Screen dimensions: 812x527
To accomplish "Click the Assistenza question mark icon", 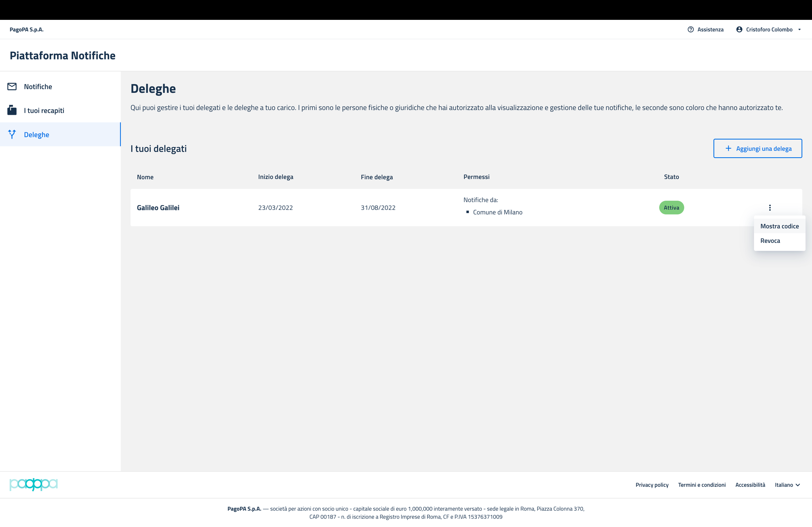I will tap(691, 30).
